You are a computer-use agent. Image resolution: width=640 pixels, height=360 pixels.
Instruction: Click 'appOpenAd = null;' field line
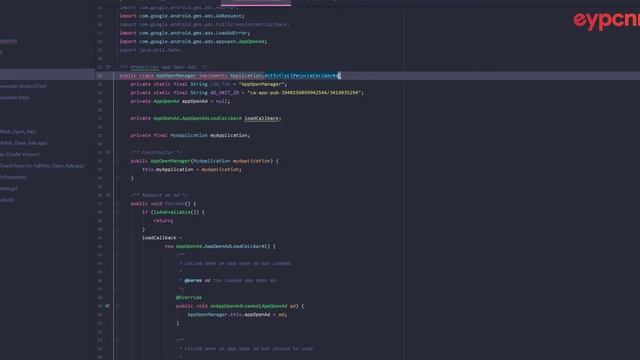180,101
